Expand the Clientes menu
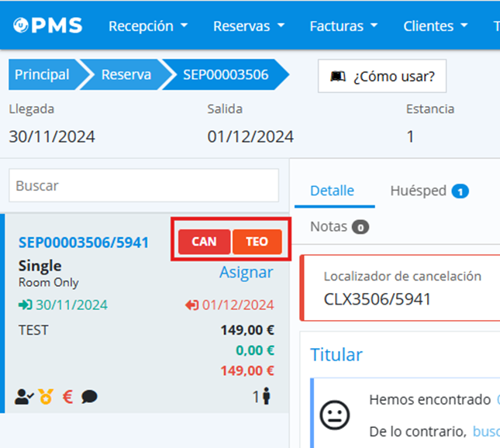 [436, 26]
